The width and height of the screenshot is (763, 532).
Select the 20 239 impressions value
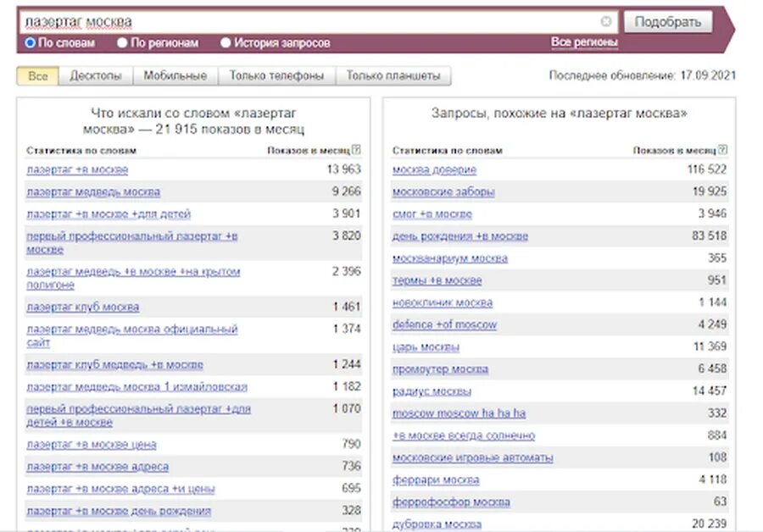[x=710, y=524]
